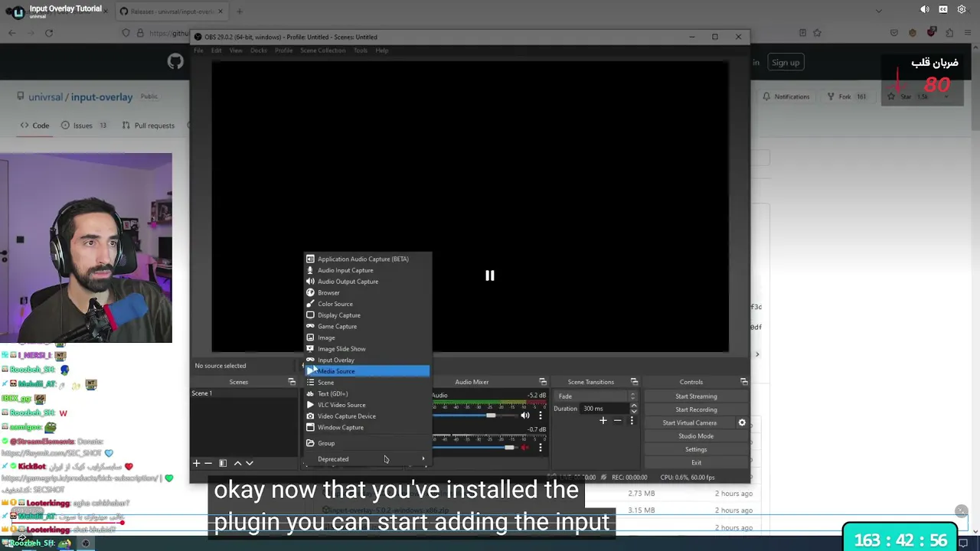Add a new scene with the plus icon

tap(196, 463)
